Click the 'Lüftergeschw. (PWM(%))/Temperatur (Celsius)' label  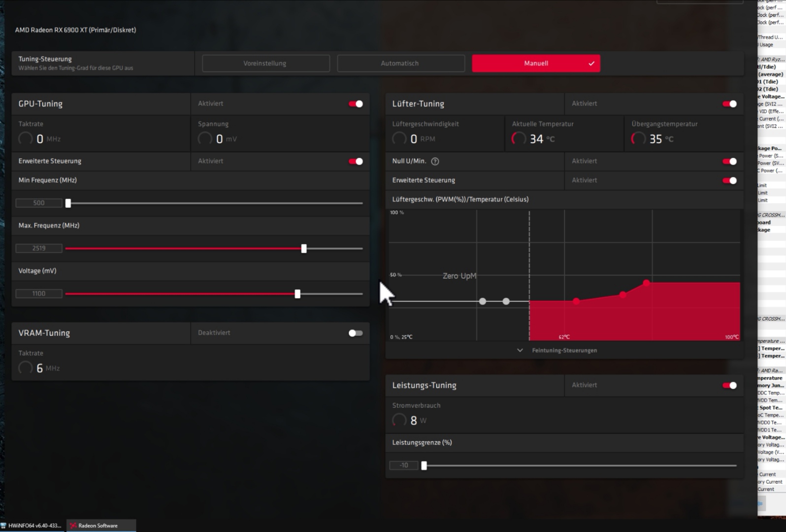460,199
